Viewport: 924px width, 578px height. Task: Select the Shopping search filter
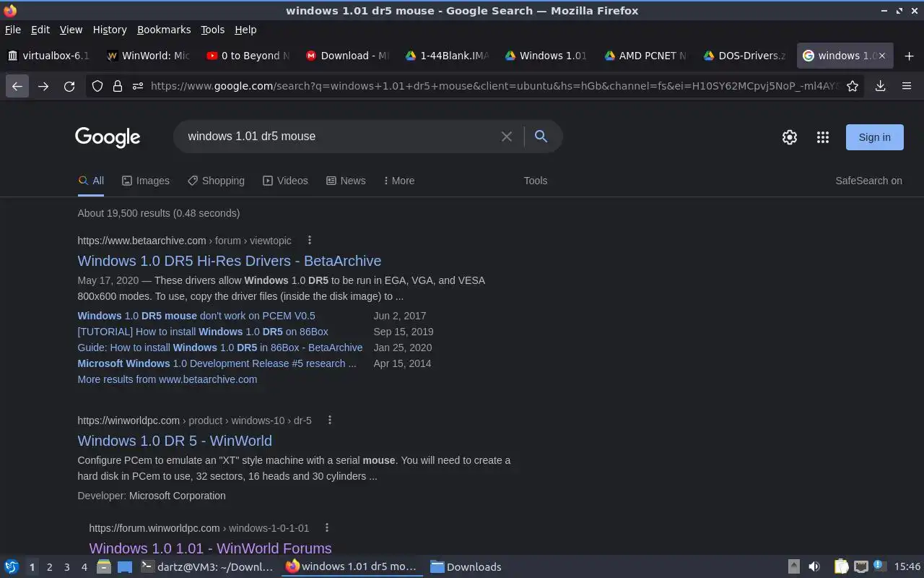click(x=216, y=181)
